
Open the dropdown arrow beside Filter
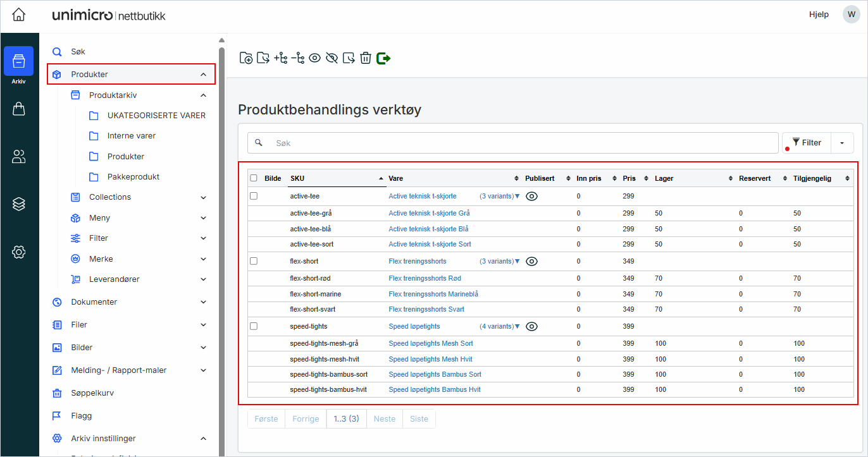(x=841, y=143)
